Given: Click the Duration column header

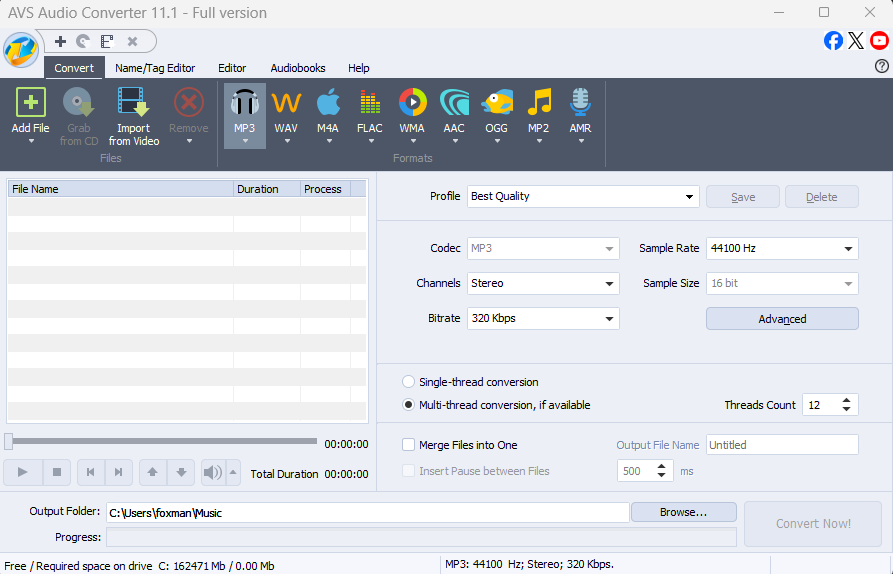Looking at the screenshot, I should (267, 189).
